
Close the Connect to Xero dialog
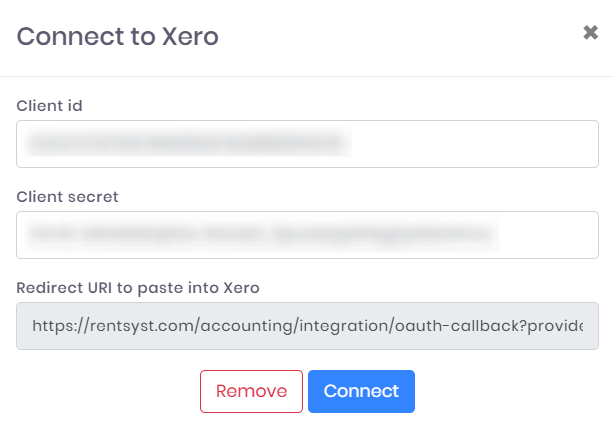pos(590,33)
